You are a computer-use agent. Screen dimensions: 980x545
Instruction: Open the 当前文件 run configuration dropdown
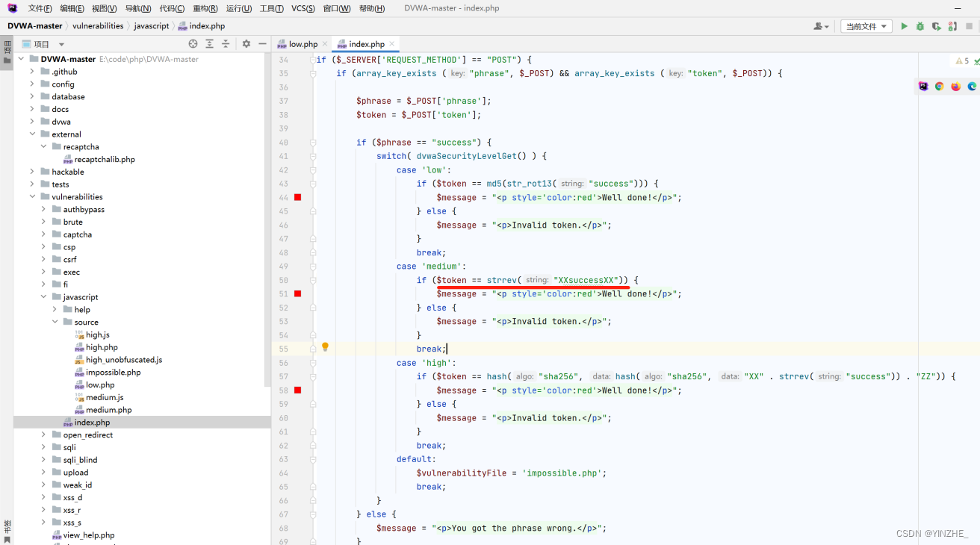click(x=866, y=26)
